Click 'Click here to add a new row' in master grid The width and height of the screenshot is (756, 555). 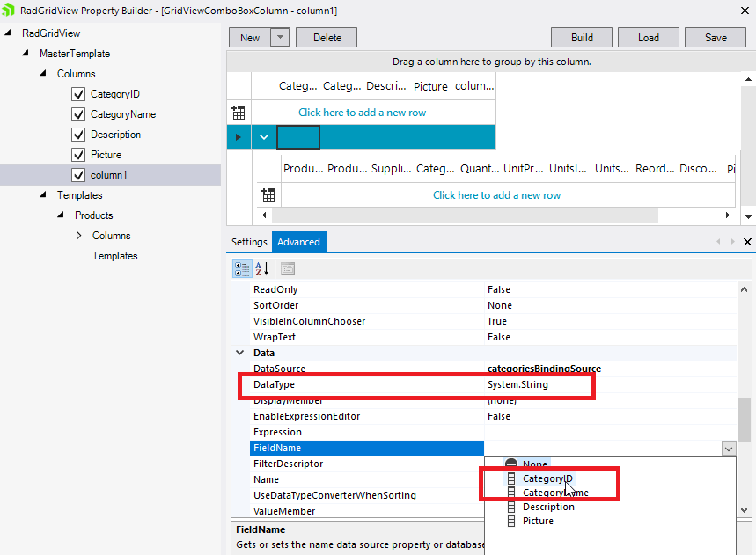pyautogui.click(x=362, y=113)
